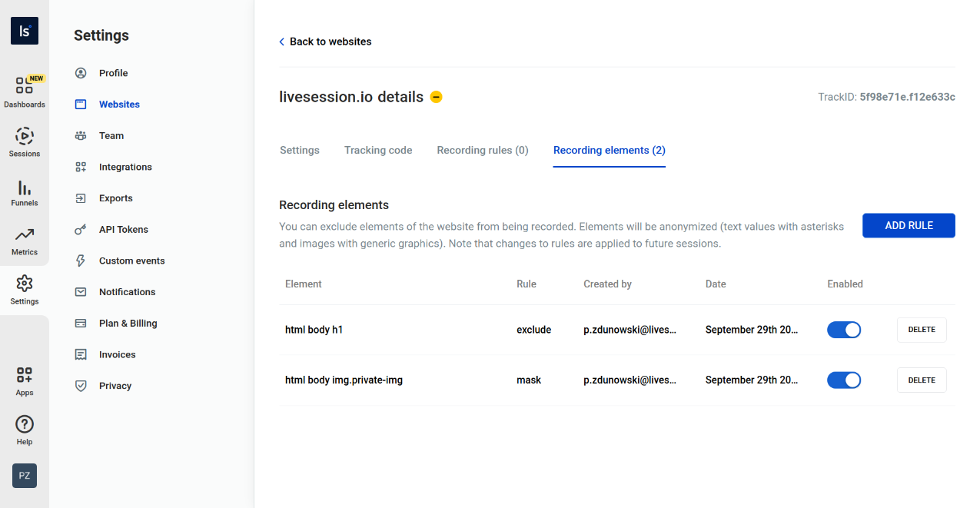
Task: Switch to the Tracking code tab
Action: click(377, 150)
